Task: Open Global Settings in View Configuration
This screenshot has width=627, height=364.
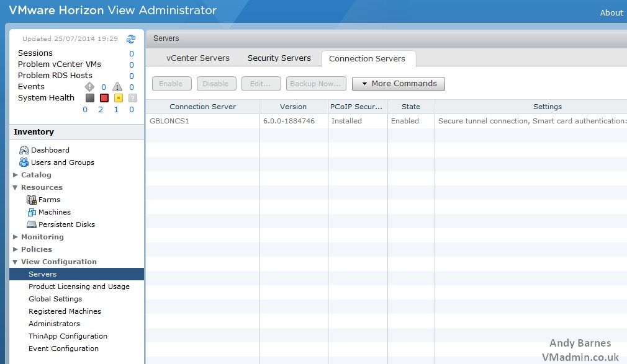Action: click(x=55, y=299)
